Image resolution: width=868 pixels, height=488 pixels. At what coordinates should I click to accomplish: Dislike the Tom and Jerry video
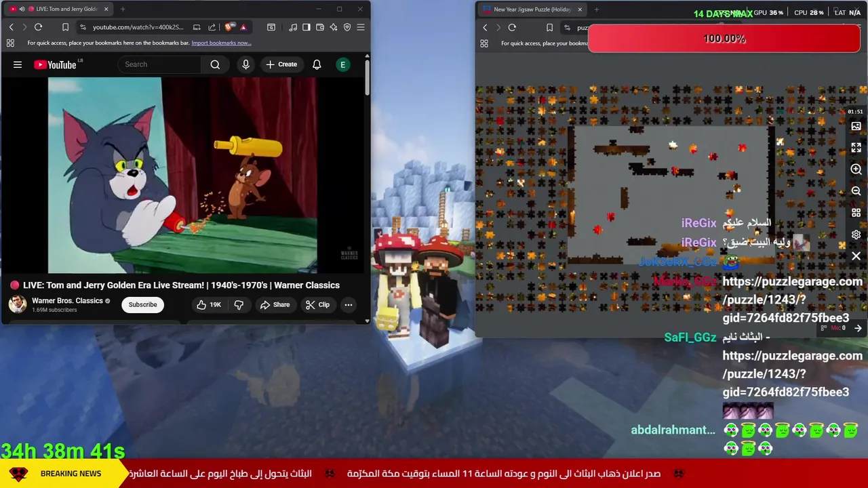(x=239, y=305)
